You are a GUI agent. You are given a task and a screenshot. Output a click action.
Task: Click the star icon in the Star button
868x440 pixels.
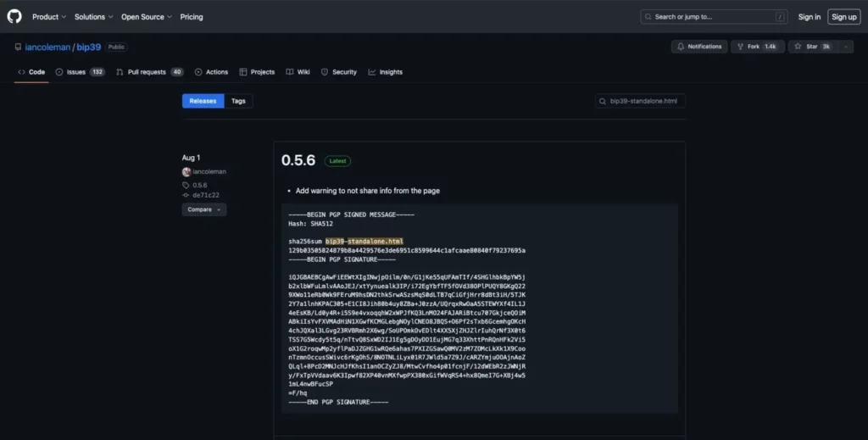point(798,47)
